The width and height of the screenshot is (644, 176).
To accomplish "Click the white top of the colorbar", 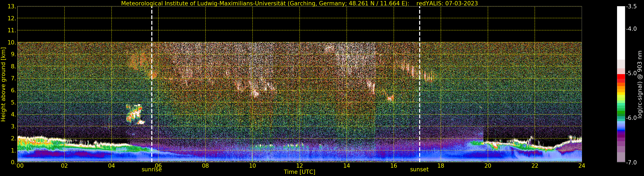I will tap(621, 32).
